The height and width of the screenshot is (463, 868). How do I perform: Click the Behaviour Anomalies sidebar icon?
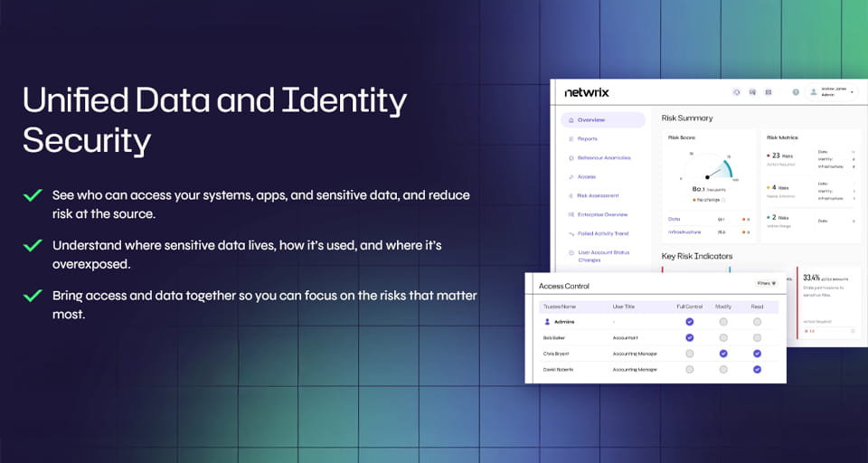[x=570, y=158]
